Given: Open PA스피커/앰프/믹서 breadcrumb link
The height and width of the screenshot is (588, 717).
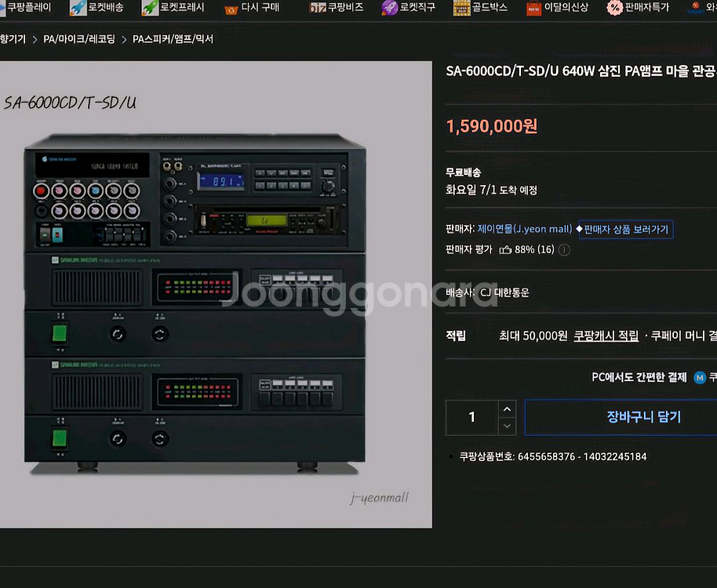Looking at the screenshot, I should [173, 39].
